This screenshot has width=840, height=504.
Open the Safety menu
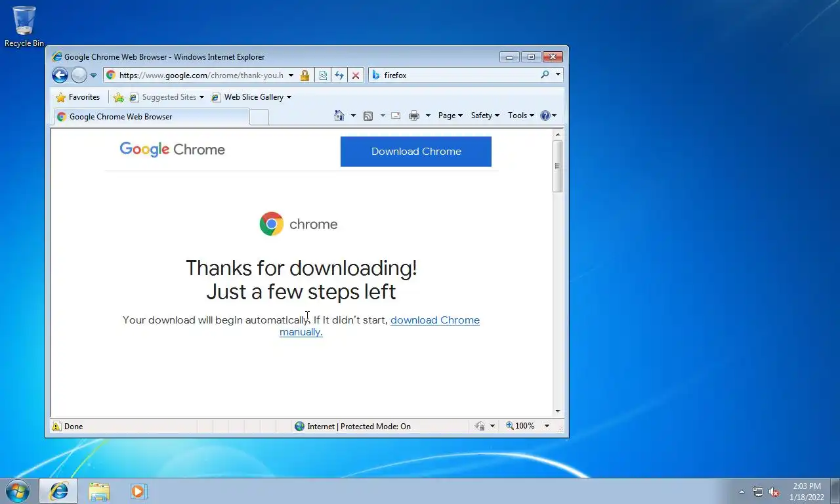(x=485, y=115)
